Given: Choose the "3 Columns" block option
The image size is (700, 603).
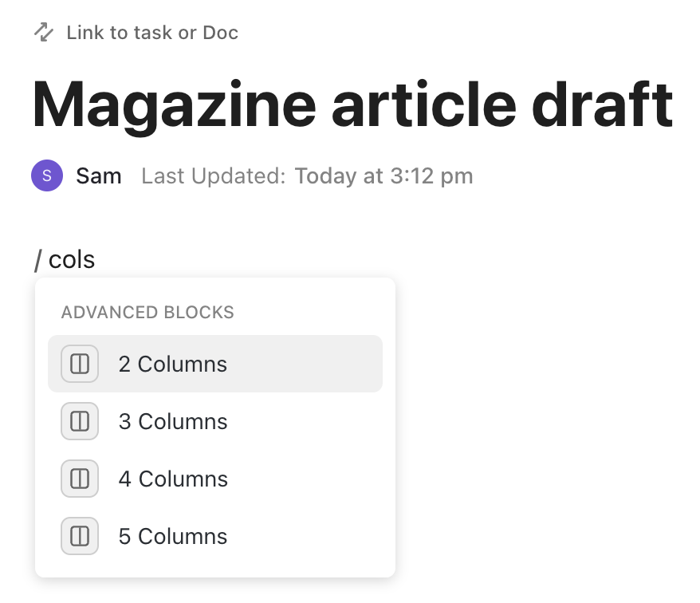Looking at the screenshot, I should [x=173, y=421].
